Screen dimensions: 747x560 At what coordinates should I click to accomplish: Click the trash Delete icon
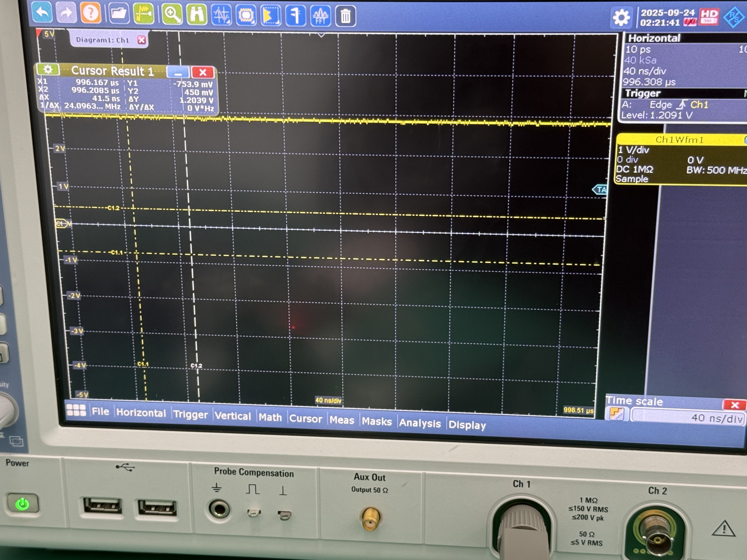tap(345, 16)
